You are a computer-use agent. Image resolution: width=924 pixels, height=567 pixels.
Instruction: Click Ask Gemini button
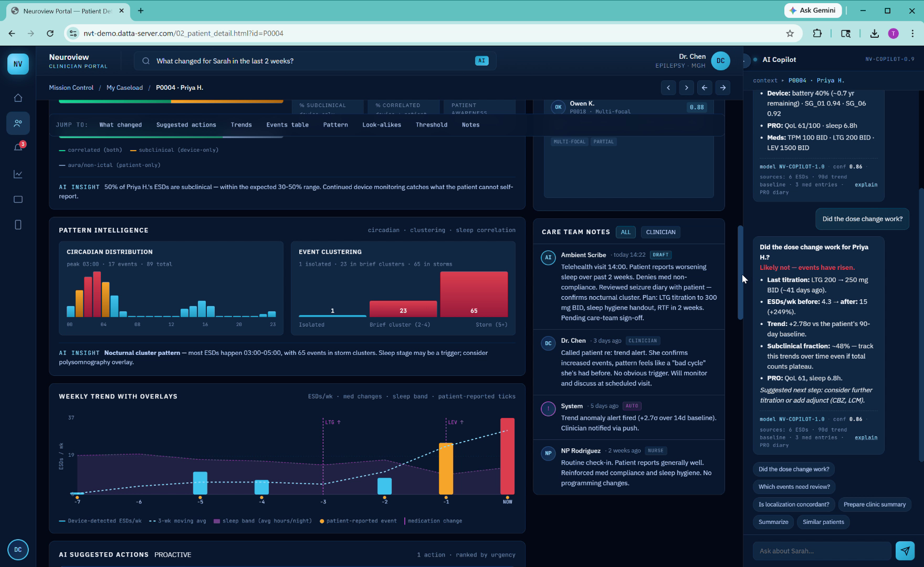[x=813, y=10]
